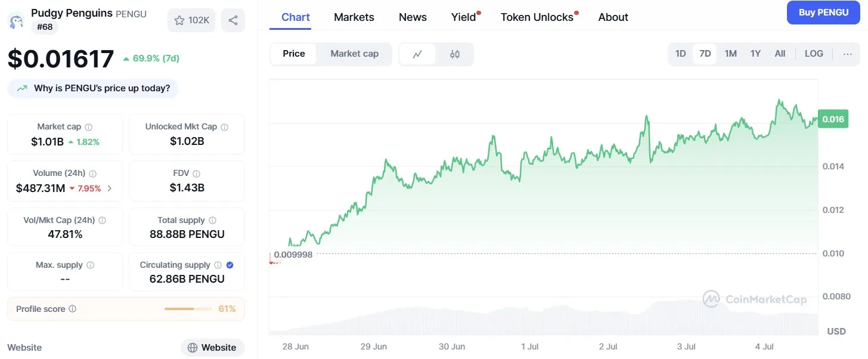The height and width of the screenshot is (359, 868).
Task: Click the globe icon on the Website button
Action: pos(193,348)
